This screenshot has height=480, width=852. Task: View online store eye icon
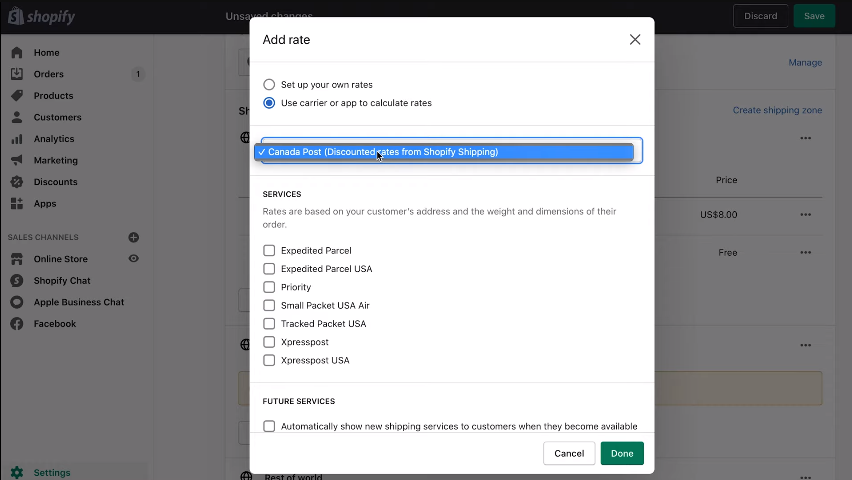coord(134,259)
